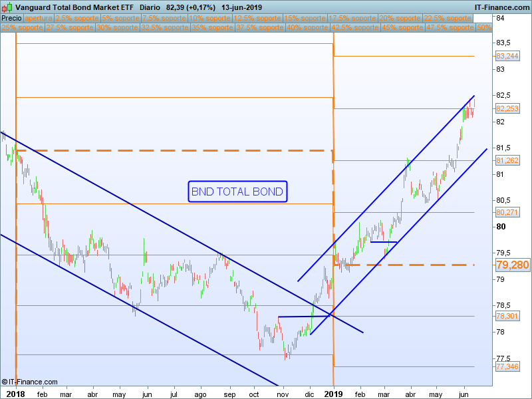Click the 80,271 price level tag
Image resolution: width=532 pixels, height=399 pixels.
(507, 212)
